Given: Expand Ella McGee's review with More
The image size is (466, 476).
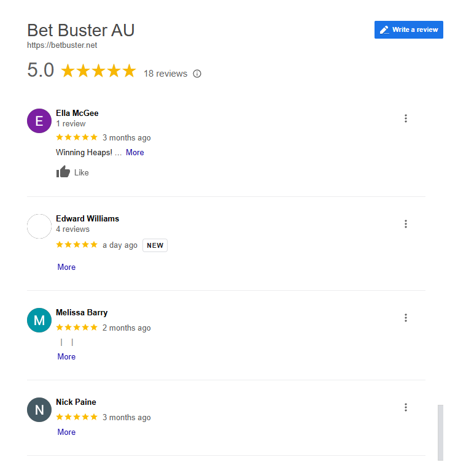Looking at the screenshot, I should coord(135,152).
